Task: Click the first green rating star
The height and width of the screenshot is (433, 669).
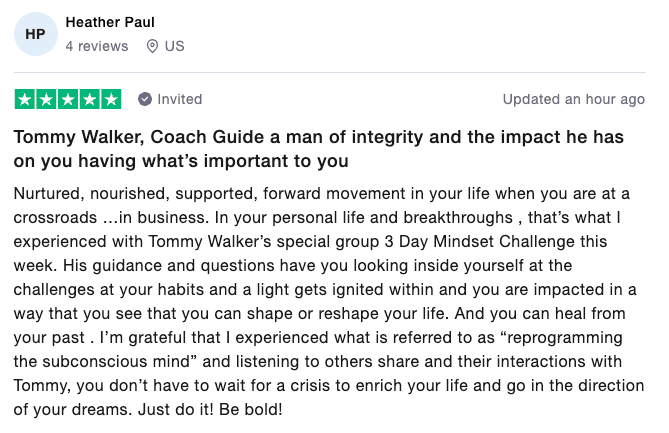Action: click(x=25, y=99)
